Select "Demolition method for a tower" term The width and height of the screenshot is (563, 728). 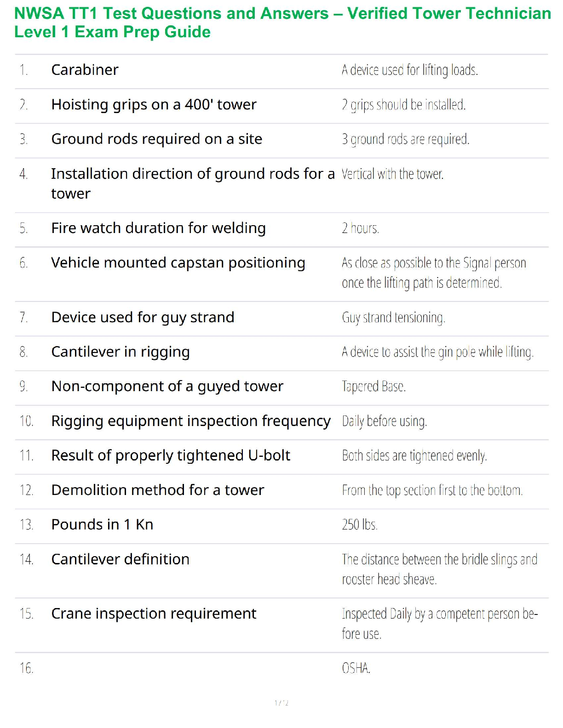(x=157, y=490)
